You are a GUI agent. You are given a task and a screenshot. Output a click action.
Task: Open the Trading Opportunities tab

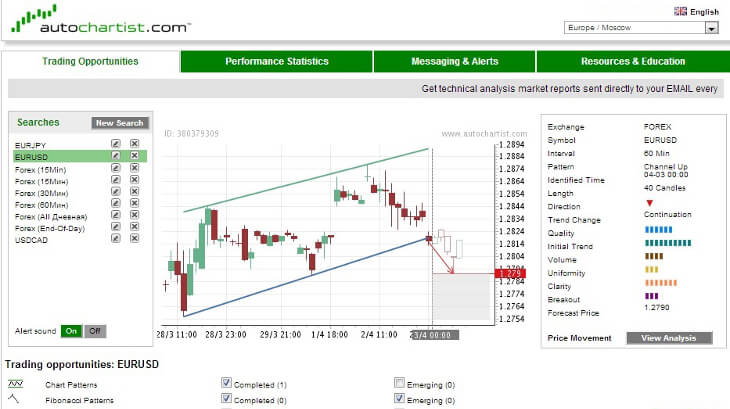click(x=90, y=61)
